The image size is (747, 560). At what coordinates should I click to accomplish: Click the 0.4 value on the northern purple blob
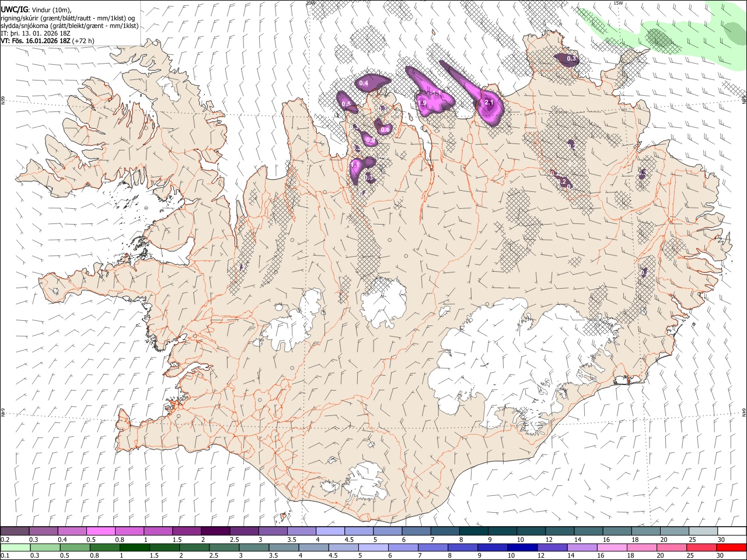364,83
